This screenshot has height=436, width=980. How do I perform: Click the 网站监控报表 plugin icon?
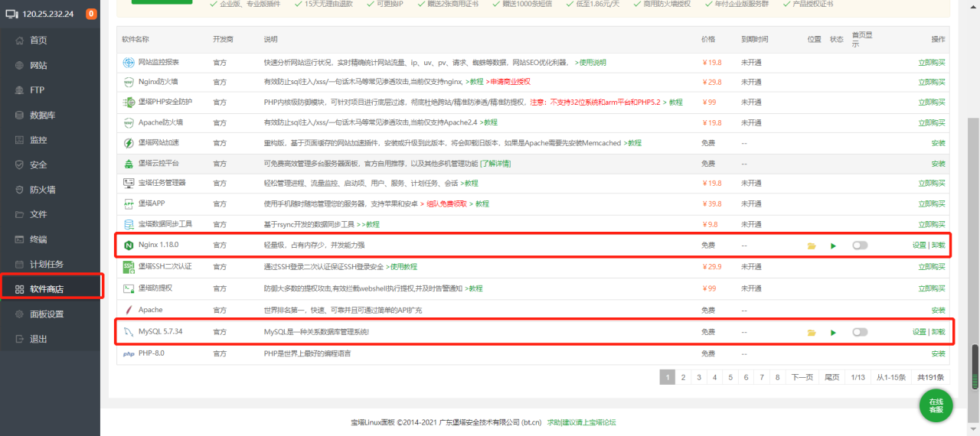pos(129,62)
